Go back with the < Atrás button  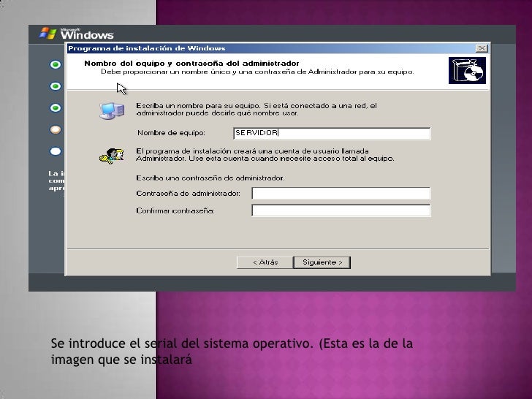tap(265, 262)
